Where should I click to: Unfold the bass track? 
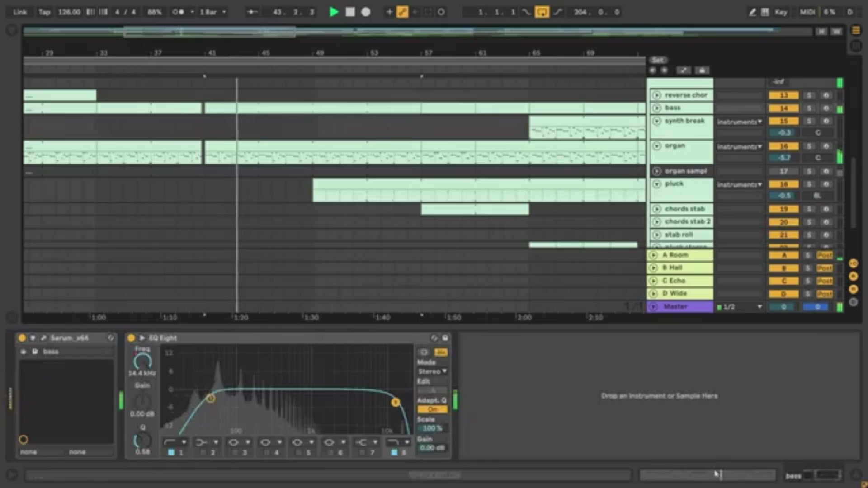[x=656, y=108]
